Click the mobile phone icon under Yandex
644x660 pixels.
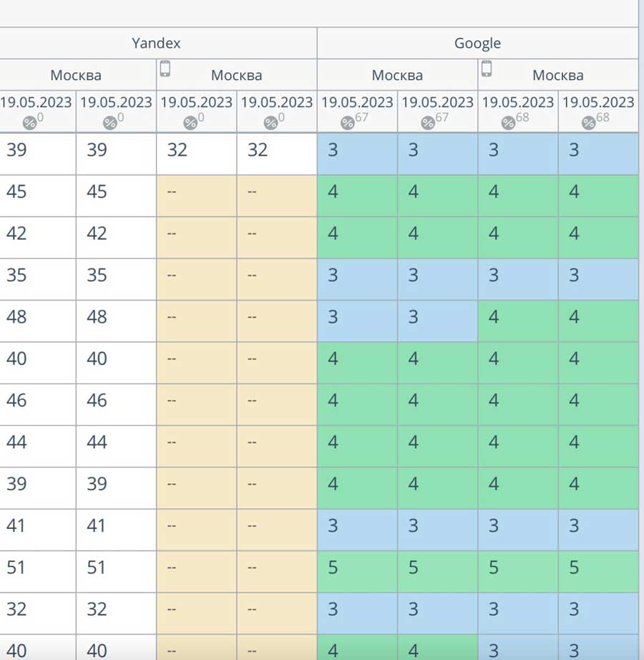[x=165, y=69]
